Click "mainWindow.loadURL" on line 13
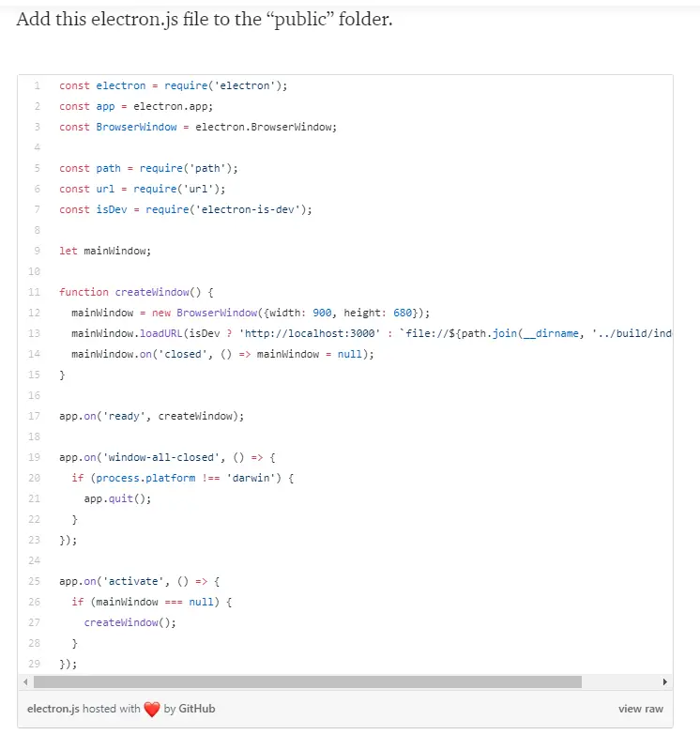This screenshot has width=700, height=750. [x=127, y=333]
